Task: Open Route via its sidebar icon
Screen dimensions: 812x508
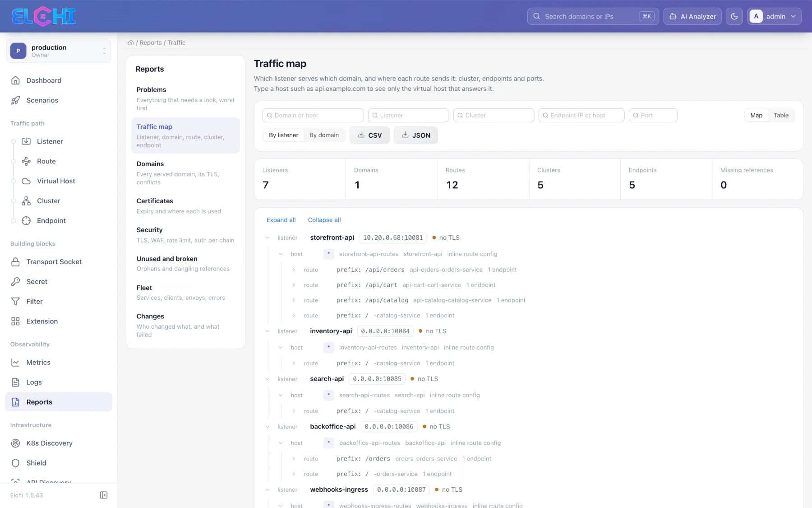Action: click(x=26, y=161)
